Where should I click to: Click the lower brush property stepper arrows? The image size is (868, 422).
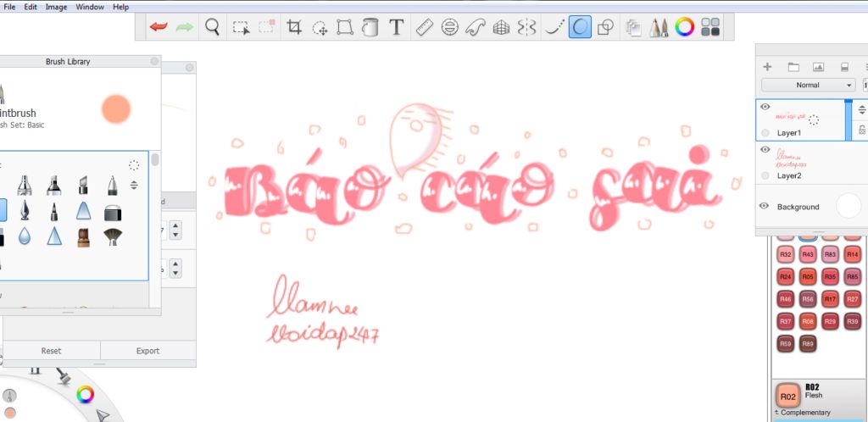click(x=175, y=269)
